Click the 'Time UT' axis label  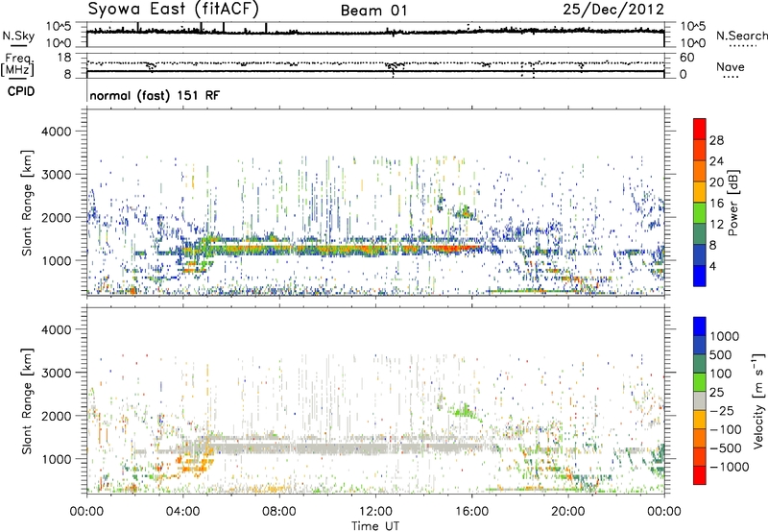point(375,526)
